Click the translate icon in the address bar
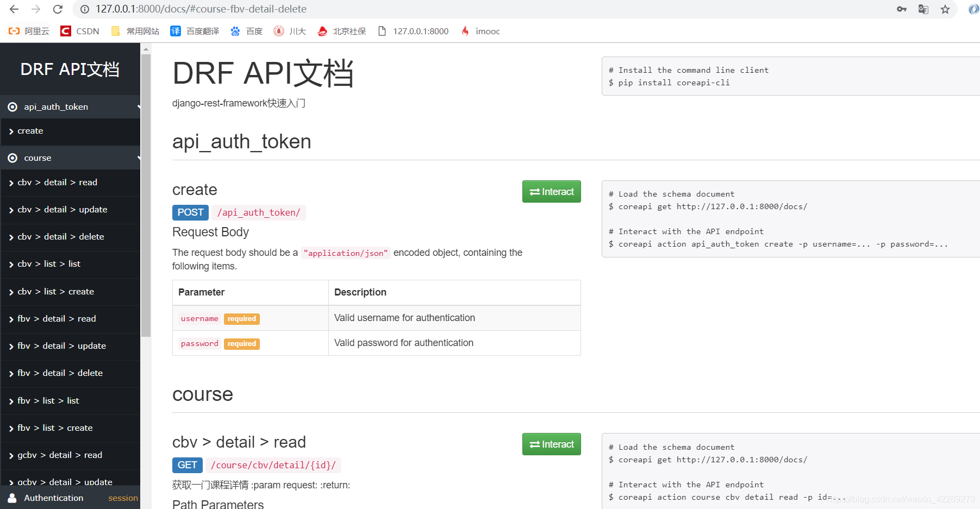Screen dimensions: 980x509 923,9
